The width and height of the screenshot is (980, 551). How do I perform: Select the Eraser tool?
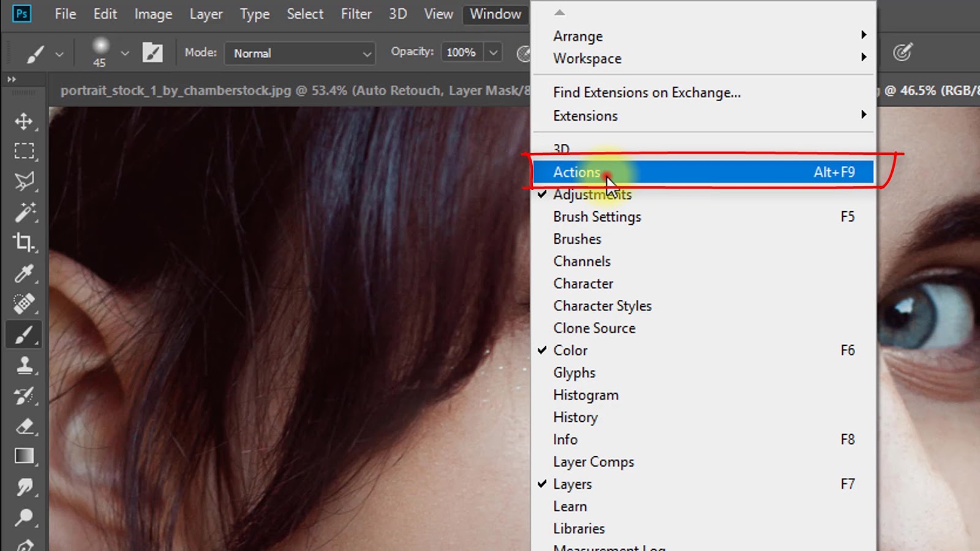click(x=24, y=426)
